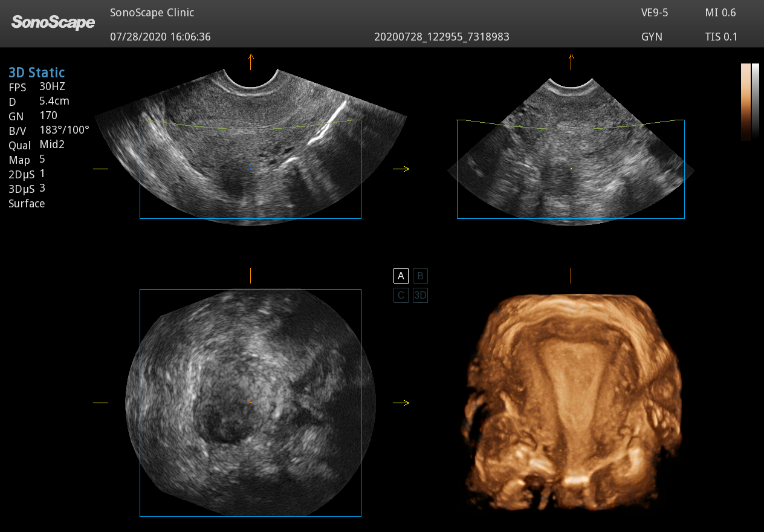Image resolution: width=764 pixels, height=532 pixels.
Task: Click the orange tint color bar
Action: [x=746, y=102]
